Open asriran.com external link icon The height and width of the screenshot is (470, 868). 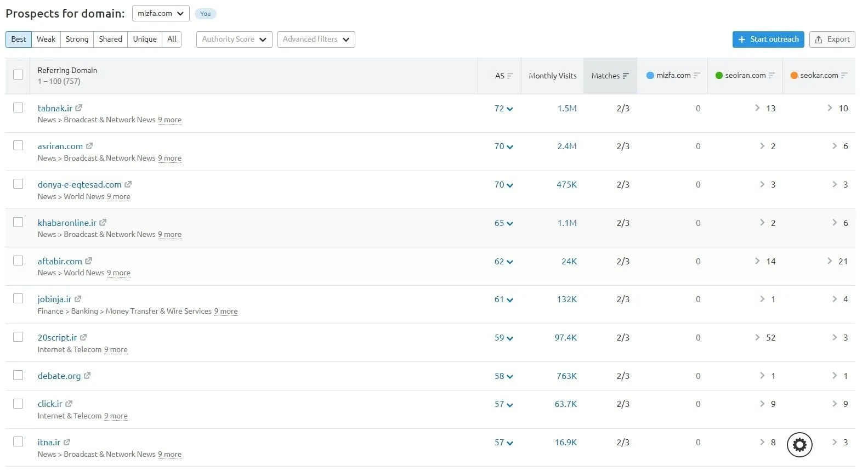(89, 146)
